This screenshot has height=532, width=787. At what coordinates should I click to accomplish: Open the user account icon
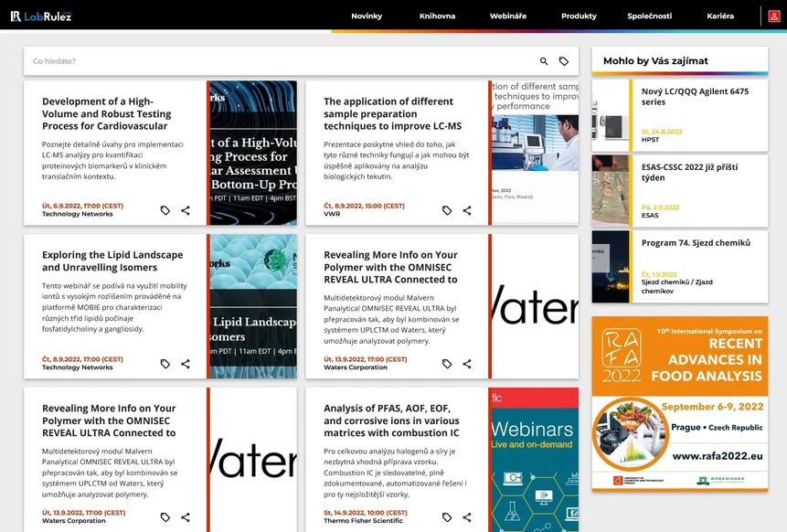774,16
